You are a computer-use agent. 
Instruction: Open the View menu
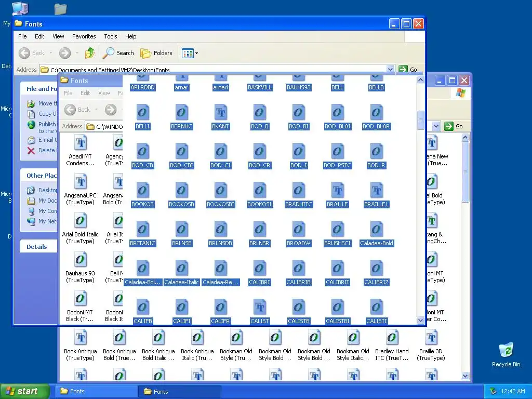(x=58, y=36)
